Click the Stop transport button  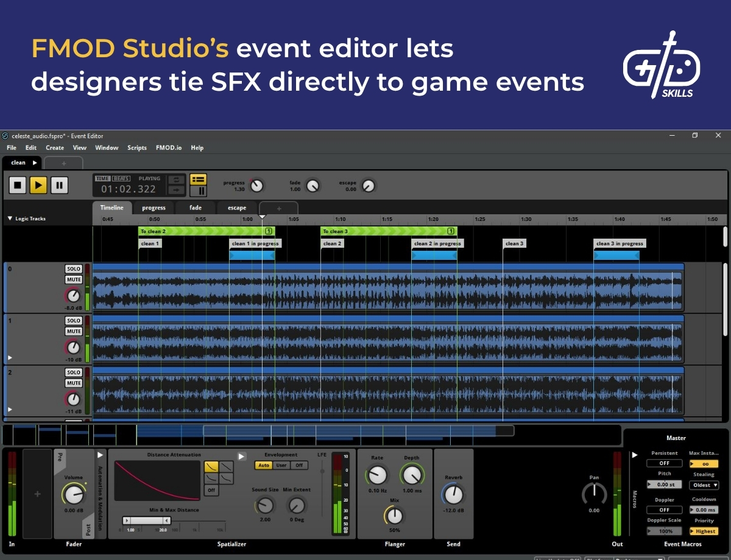(x=17, y=184)
